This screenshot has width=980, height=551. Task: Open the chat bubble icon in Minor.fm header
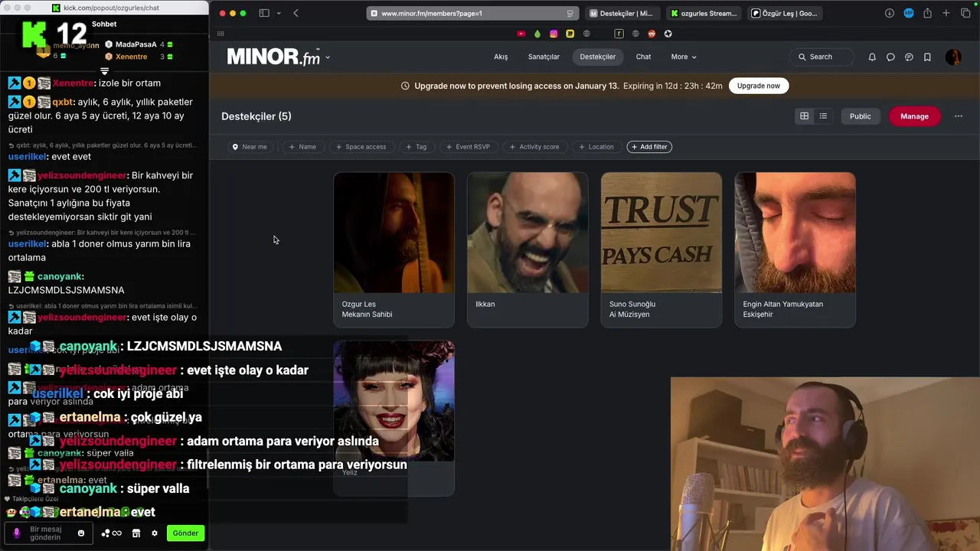pos(890,57)
